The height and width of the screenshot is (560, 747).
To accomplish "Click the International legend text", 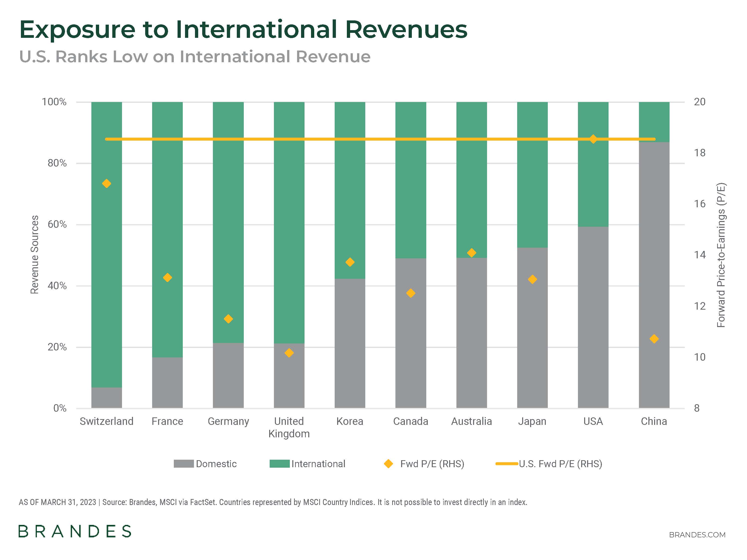I will point(318,464).
